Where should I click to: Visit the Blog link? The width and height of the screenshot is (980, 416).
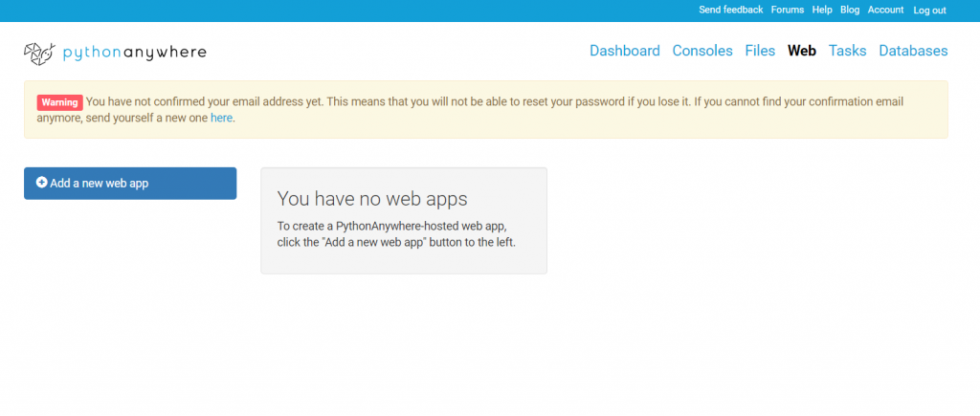point(850,10)
